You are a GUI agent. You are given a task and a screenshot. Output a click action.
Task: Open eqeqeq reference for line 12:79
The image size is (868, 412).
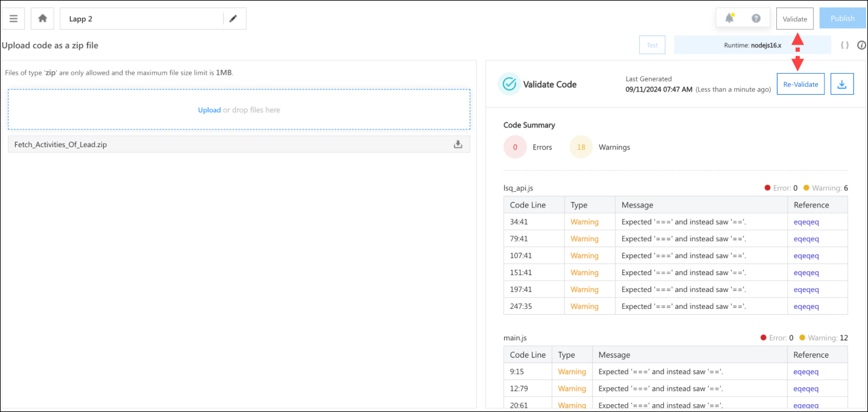tap(806, 388)
